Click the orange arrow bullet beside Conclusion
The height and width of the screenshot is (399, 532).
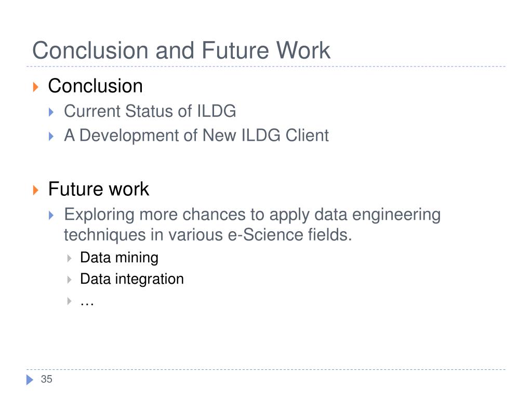pos(36,87)
